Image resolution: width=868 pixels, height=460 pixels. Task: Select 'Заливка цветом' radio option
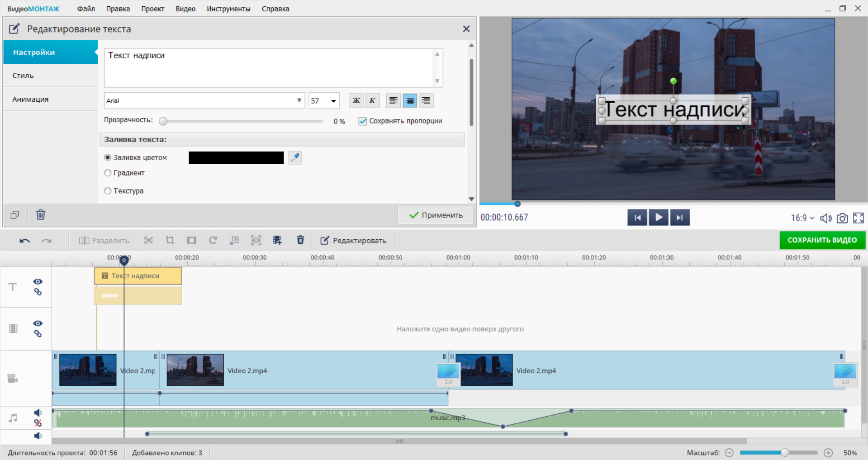coord(108,157)
